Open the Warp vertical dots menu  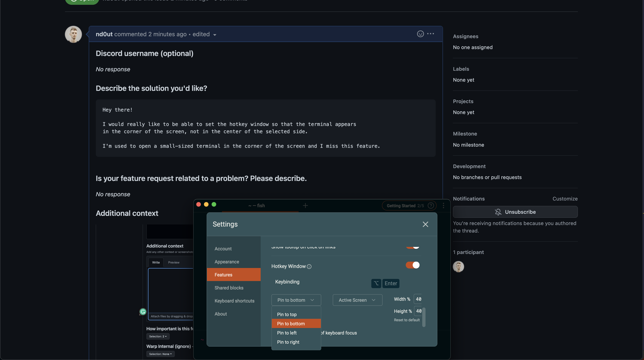pos(444,205)
